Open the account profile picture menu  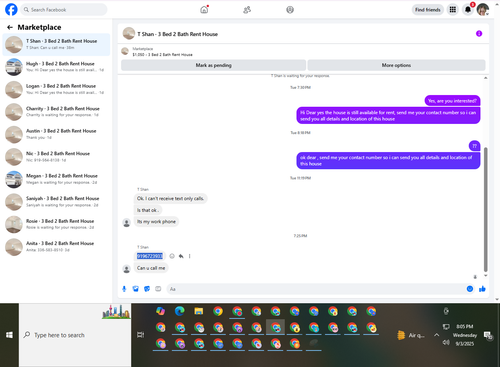[x=483, y=10]
